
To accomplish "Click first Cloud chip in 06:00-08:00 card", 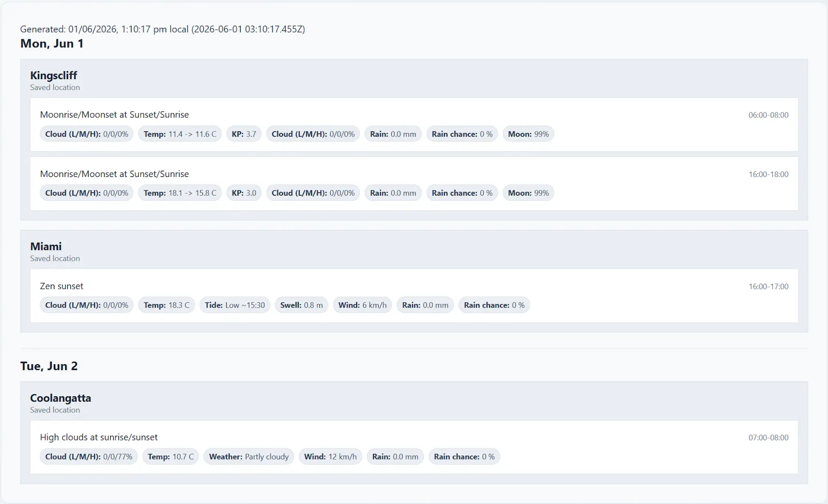I will (x=86, y=134).
